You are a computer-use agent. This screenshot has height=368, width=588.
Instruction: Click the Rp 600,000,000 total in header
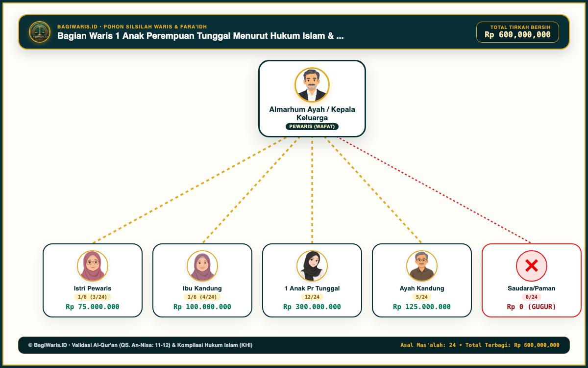pos(517,34)
